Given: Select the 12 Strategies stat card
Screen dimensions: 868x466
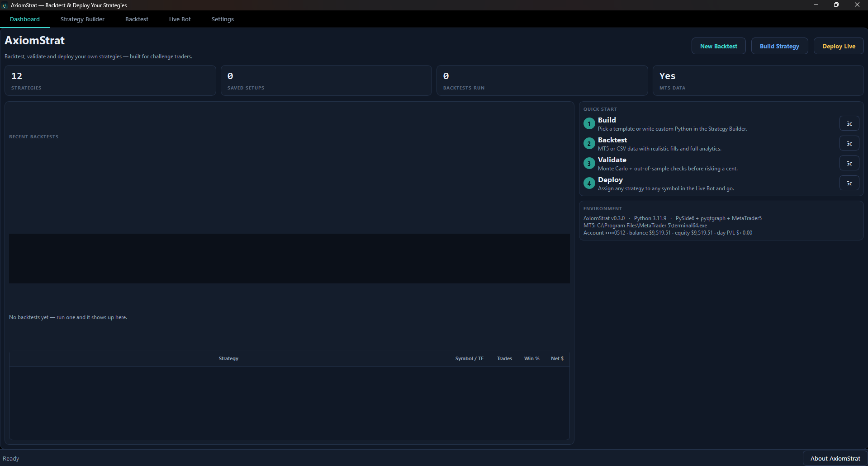Looking at the screenshot, I should click(x=110, y=80).
